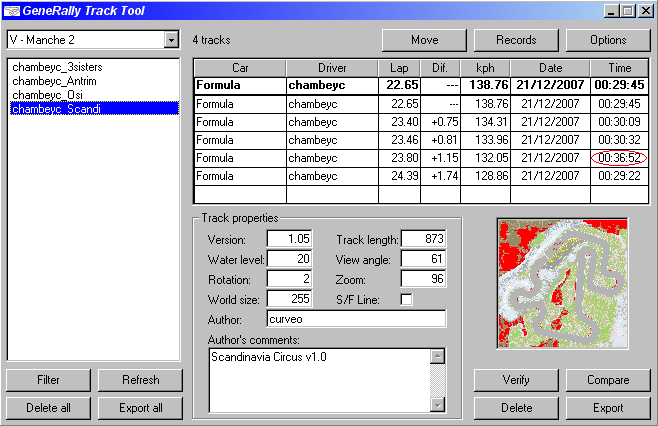658x426 pixels.
Task: Click comments scrollbar up arrow
Action: [437, 357]
